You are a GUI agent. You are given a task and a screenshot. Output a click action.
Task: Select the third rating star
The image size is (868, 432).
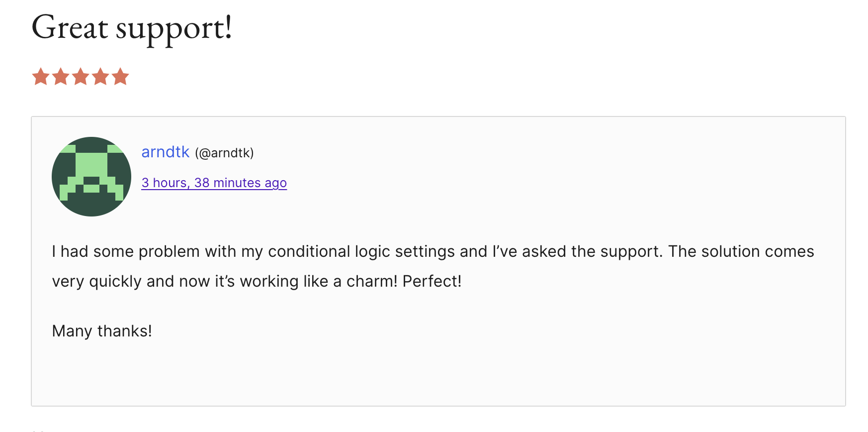tap(81, 77)
